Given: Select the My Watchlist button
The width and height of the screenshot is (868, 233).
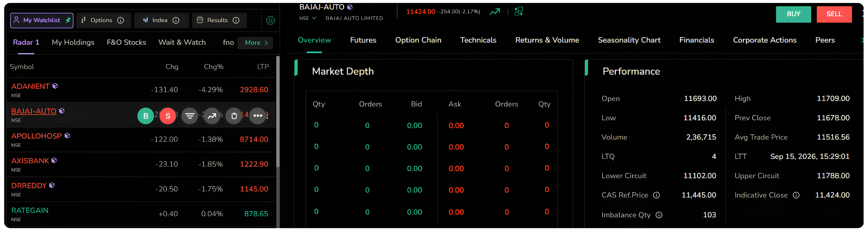Looking at the screenshot, I should coord(42,20).
